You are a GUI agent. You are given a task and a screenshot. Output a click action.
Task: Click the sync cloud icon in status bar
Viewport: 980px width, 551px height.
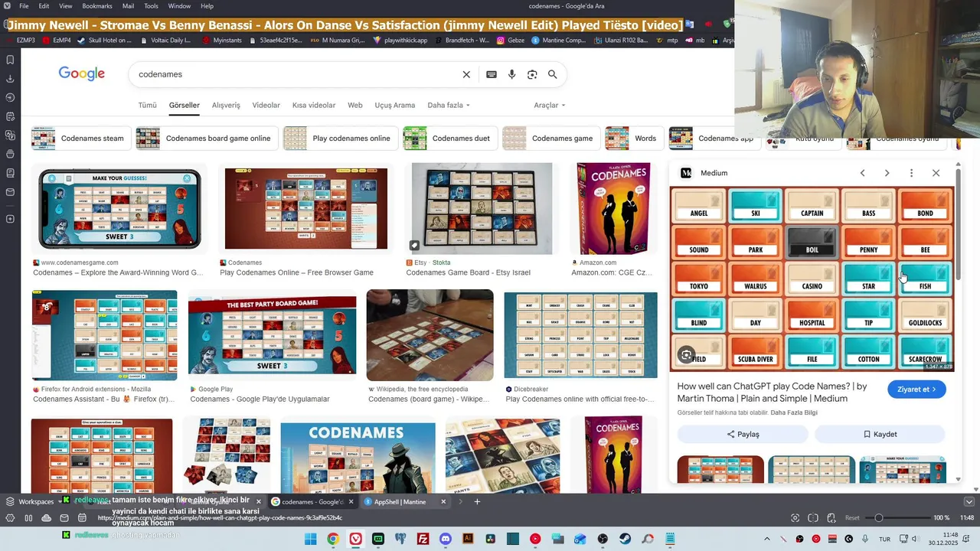(x=47, y=518)
